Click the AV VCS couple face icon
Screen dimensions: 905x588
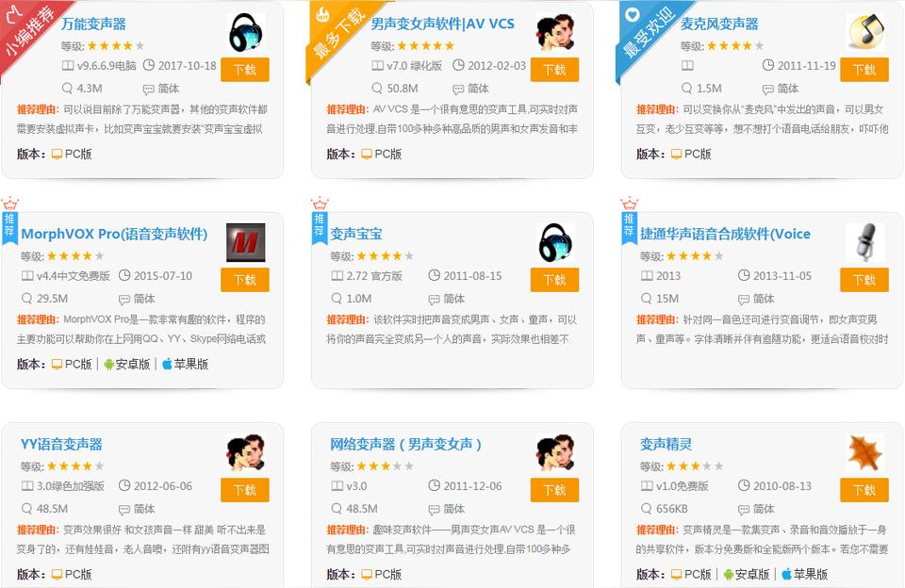click(556, 33)
